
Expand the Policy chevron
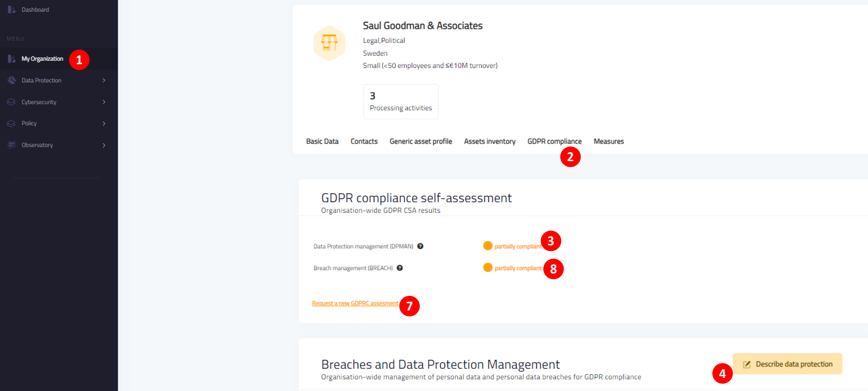point(104,123)
